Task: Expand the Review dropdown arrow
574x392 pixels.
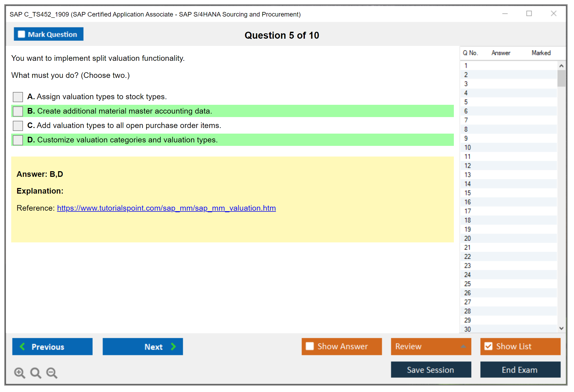Action: 463,346
